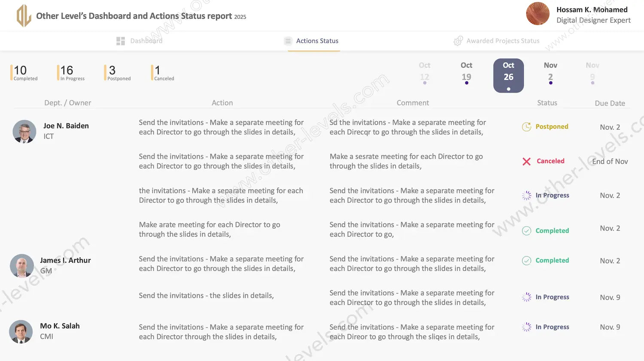Screen dimensions: 644x361
Task: Click the red Canceled X icon
Action: click(526, 161)
